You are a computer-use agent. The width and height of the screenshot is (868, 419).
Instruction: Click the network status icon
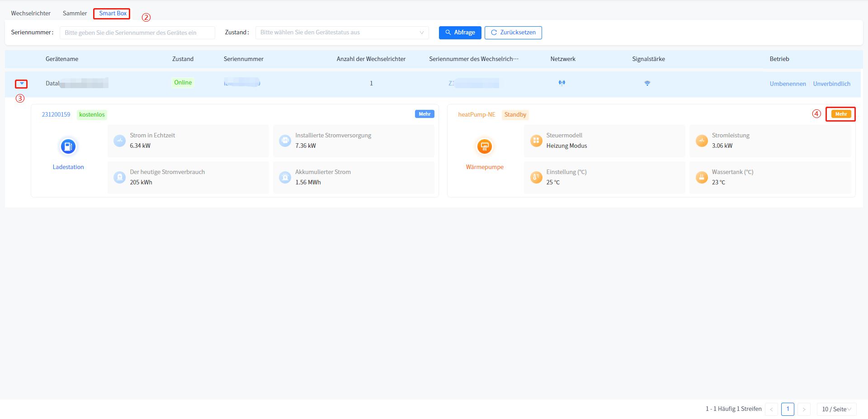tap(562, 83)
